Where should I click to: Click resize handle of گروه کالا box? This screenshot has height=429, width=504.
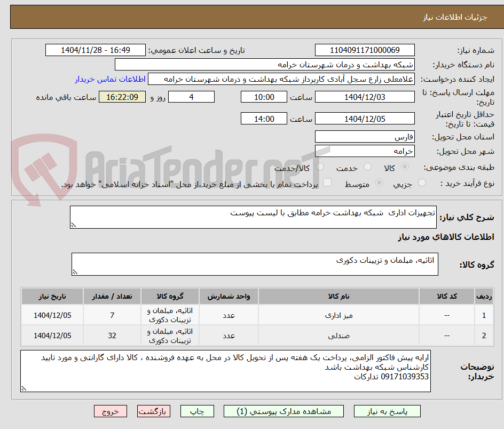point(75,272)
